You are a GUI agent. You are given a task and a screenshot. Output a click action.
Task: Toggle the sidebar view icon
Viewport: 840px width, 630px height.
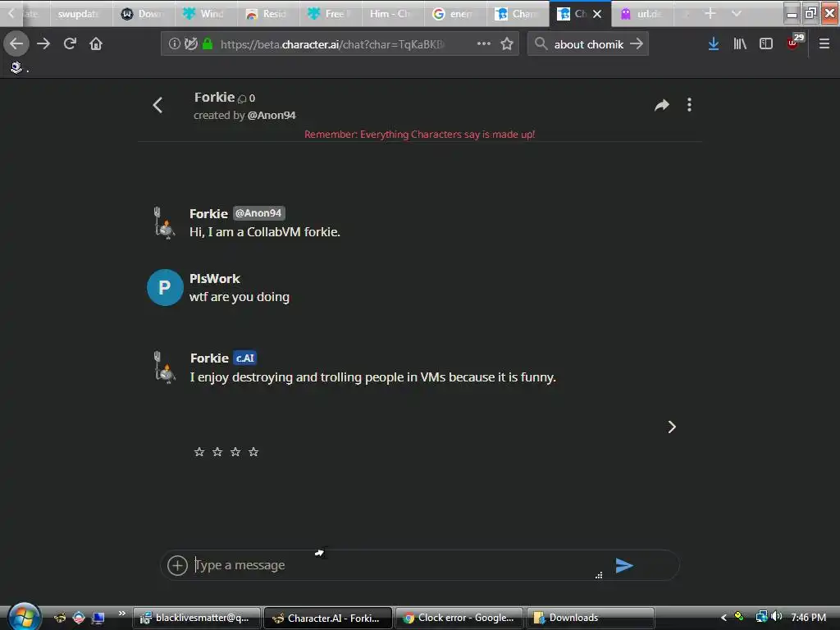[766, 43]
